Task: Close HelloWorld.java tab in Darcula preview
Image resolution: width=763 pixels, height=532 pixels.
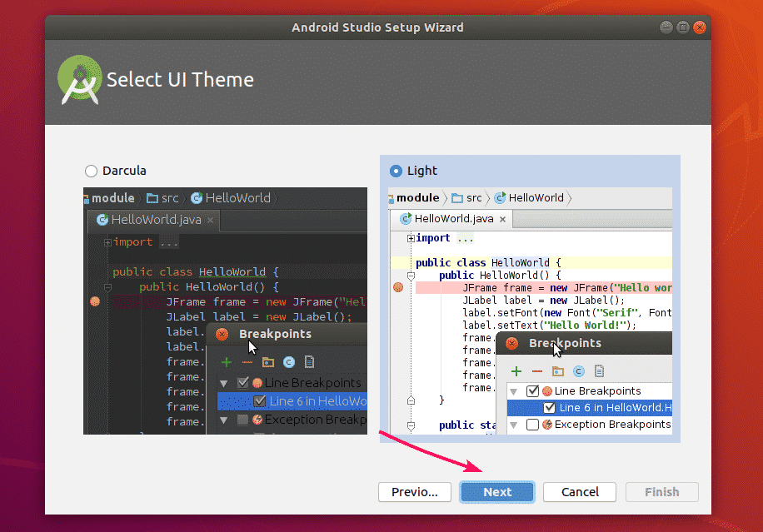Action: click(x=210, y=221)
